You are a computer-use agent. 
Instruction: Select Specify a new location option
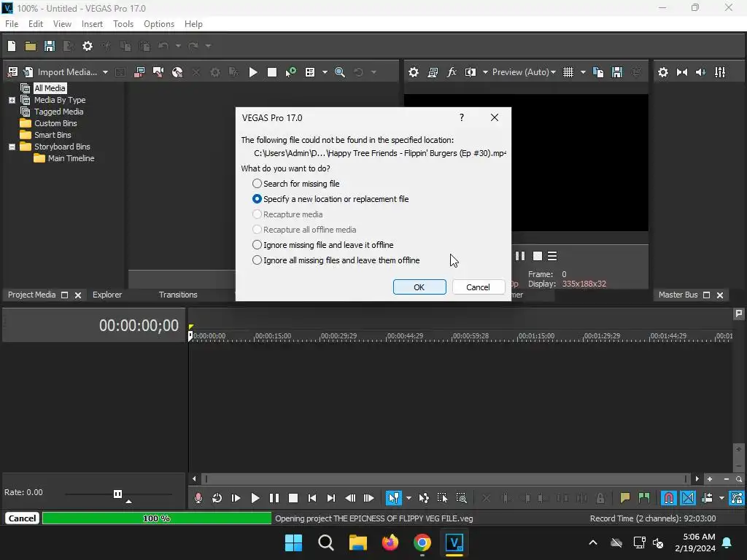[330, 199]
